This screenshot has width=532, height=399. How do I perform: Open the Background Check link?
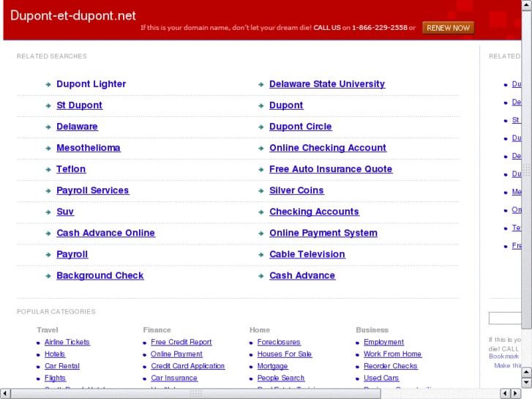click(x=100, y=275)
